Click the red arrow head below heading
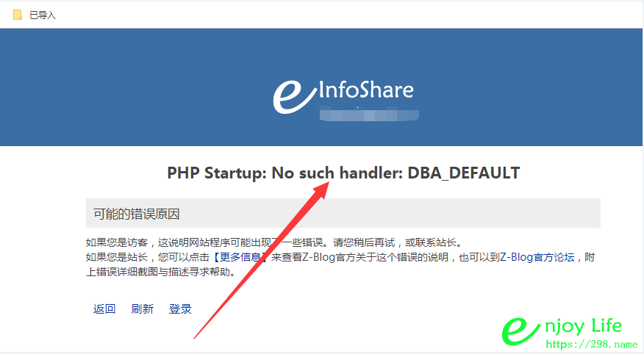 [321, 189]
